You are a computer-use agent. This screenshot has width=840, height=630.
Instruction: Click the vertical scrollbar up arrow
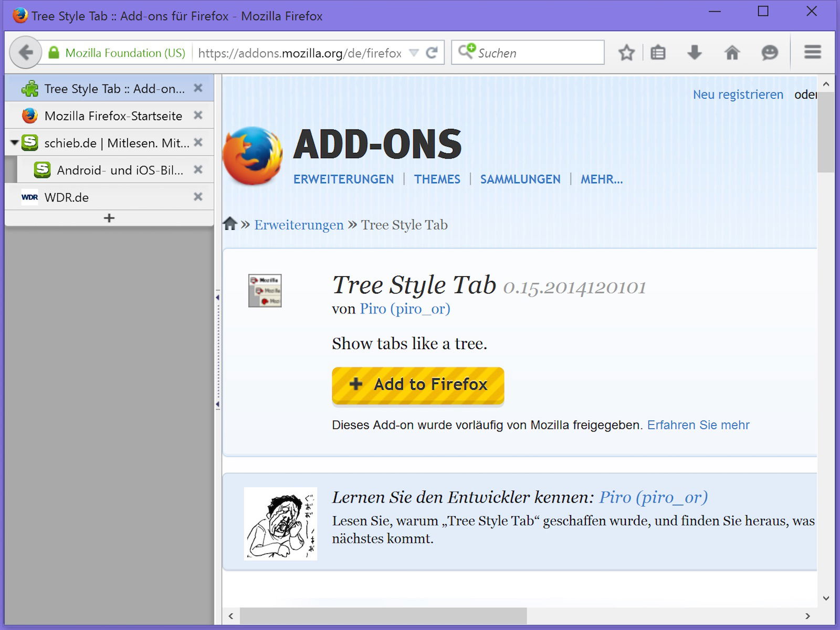[826, 84]
